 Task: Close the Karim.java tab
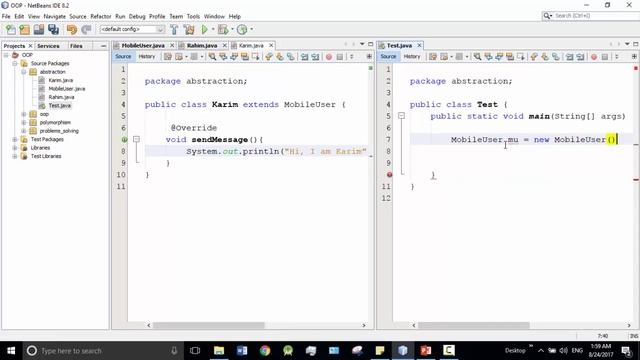coord(271,45)
